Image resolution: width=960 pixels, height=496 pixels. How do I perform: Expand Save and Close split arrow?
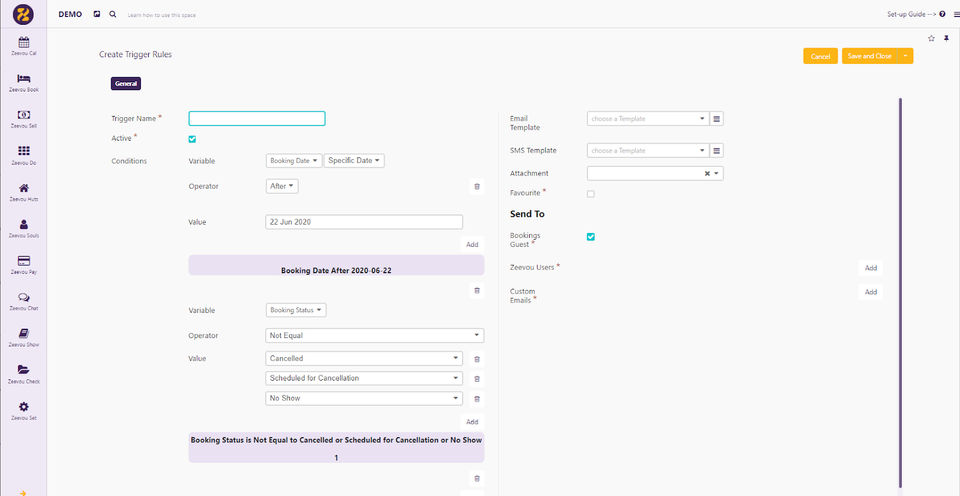[906, 56]
